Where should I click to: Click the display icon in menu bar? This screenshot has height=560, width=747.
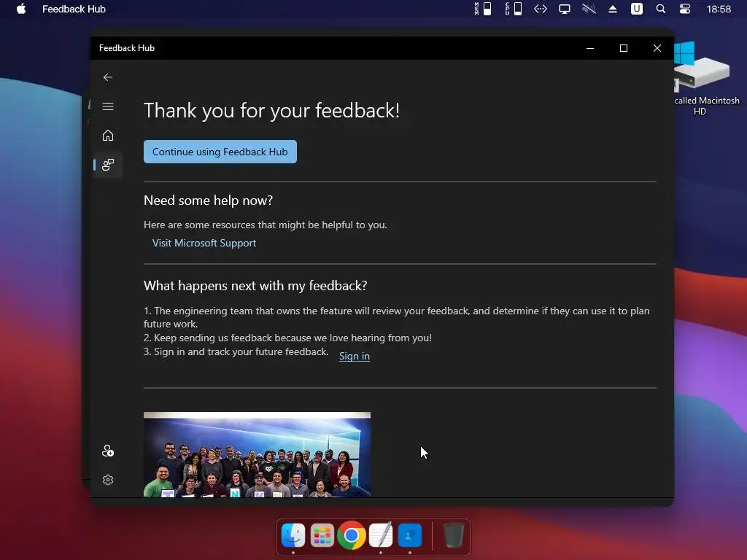(x=565, y=9)
